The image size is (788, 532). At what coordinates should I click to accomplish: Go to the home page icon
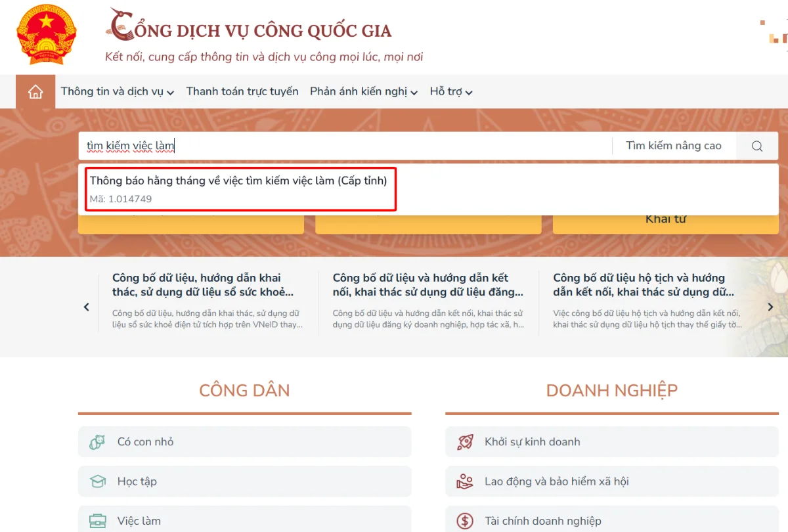point(35,92)
